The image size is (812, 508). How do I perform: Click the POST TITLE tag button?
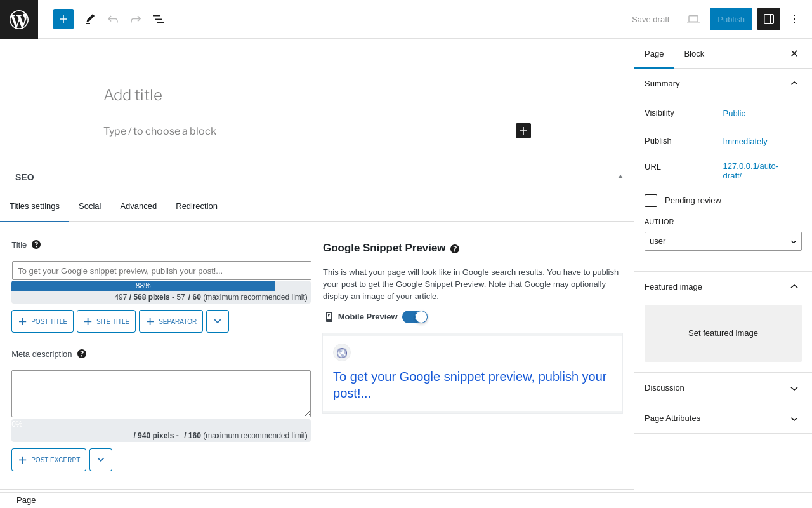[x=43, y=321]
